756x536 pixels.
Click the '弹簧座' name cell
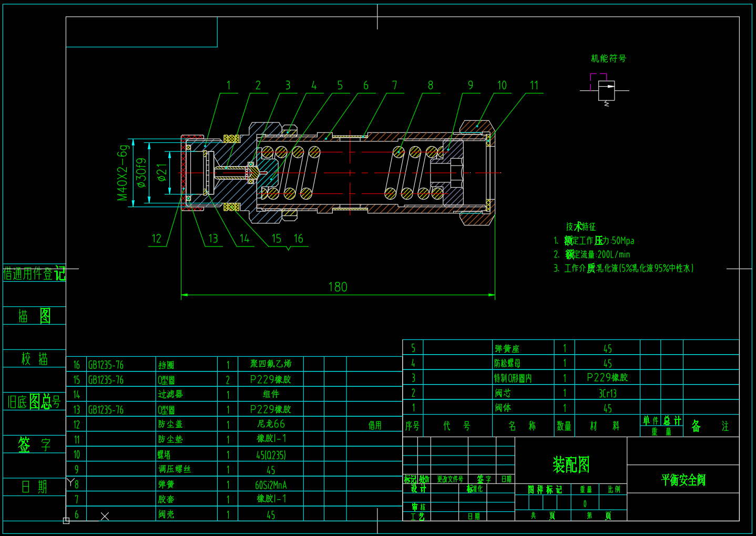507,348
